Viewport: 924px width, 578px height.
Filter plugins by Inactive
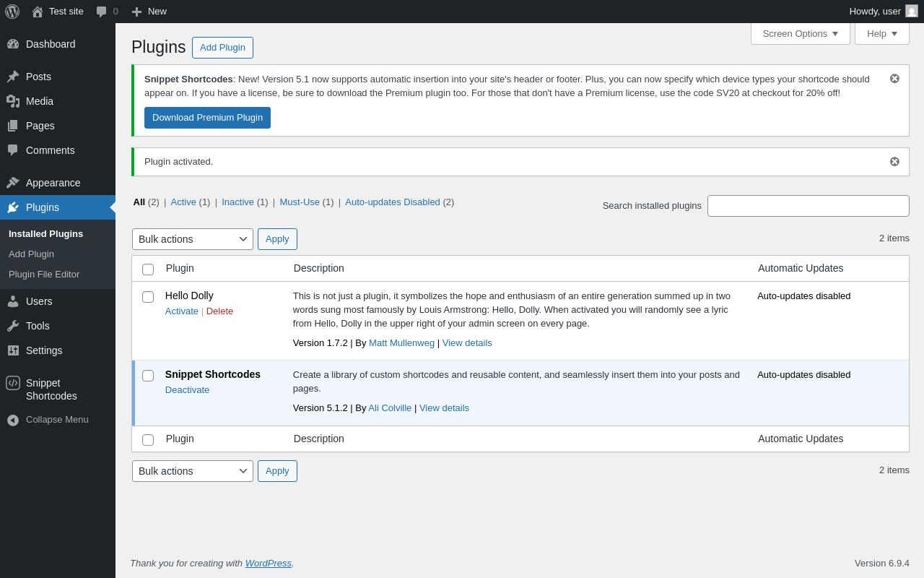click(237, 202)
